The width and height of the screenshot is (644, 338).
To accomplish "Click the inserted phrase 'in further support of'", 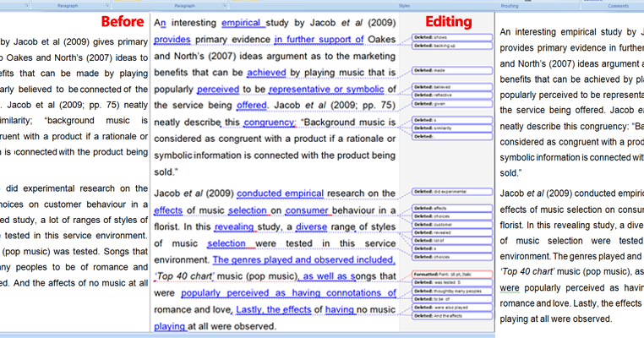I will point(319,40).
